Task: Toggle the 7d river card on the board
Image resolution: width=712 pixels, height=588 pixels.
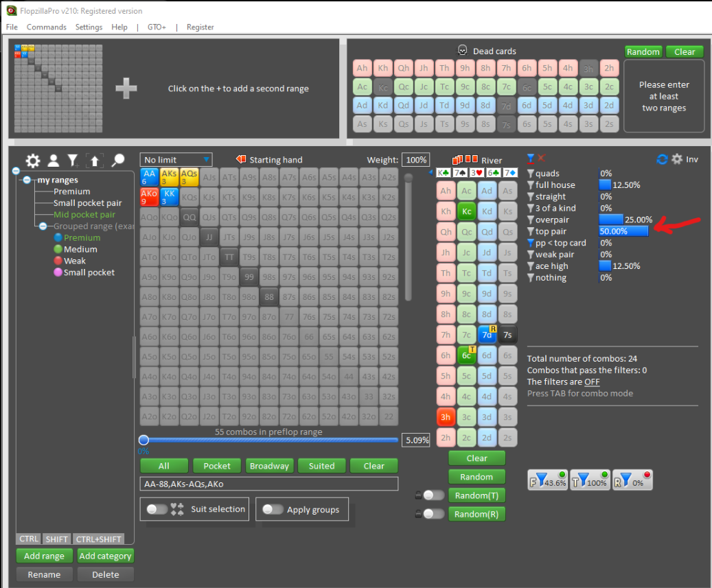Action: 487,335
